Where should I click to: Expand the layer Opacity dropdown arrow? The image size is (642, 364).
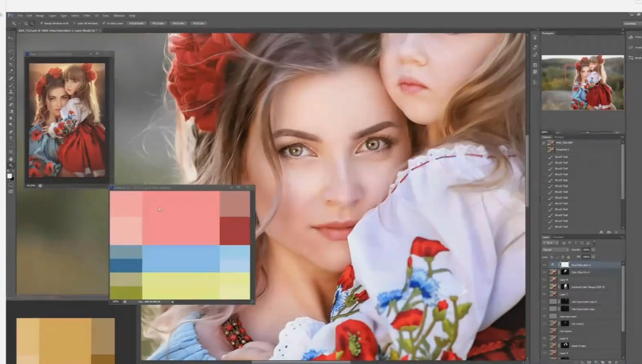593,250
